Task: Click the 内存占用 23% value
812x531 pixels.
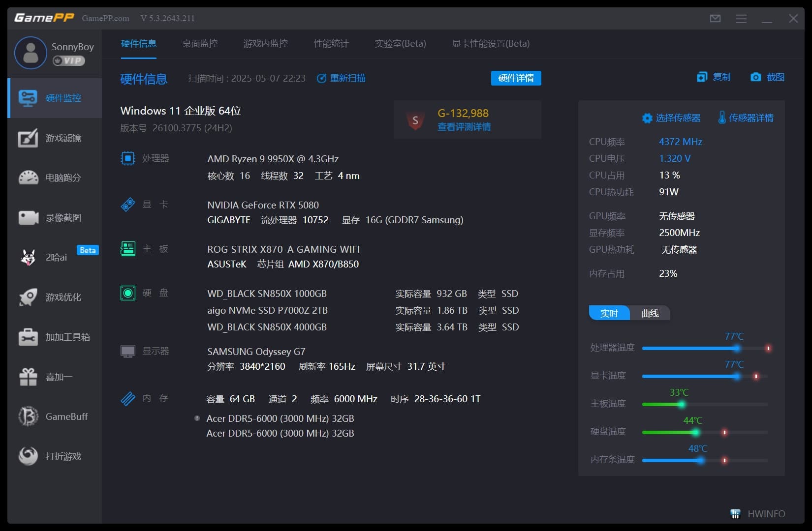Action: [x=668, y=273]
